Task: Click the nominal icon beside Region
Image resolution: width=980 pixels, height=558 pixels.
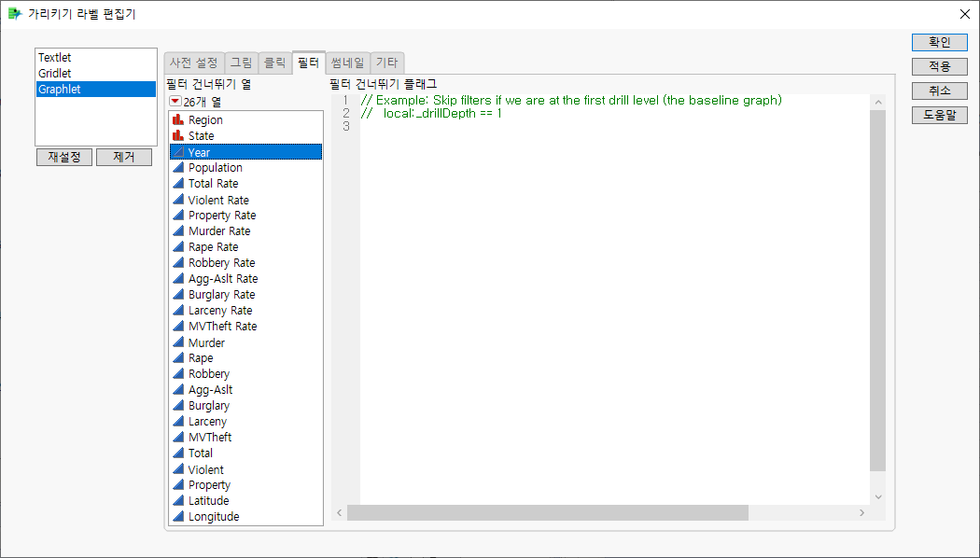Action: pos(178,119)
